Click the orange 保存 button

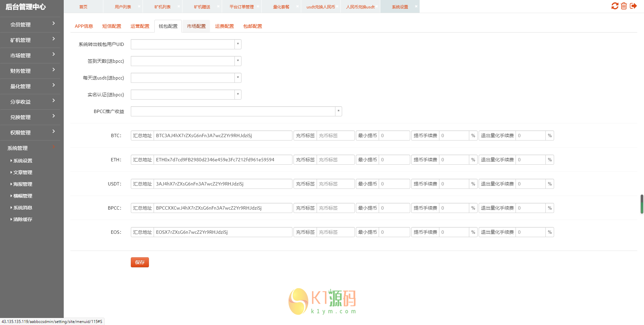click(x=140, y=262)
